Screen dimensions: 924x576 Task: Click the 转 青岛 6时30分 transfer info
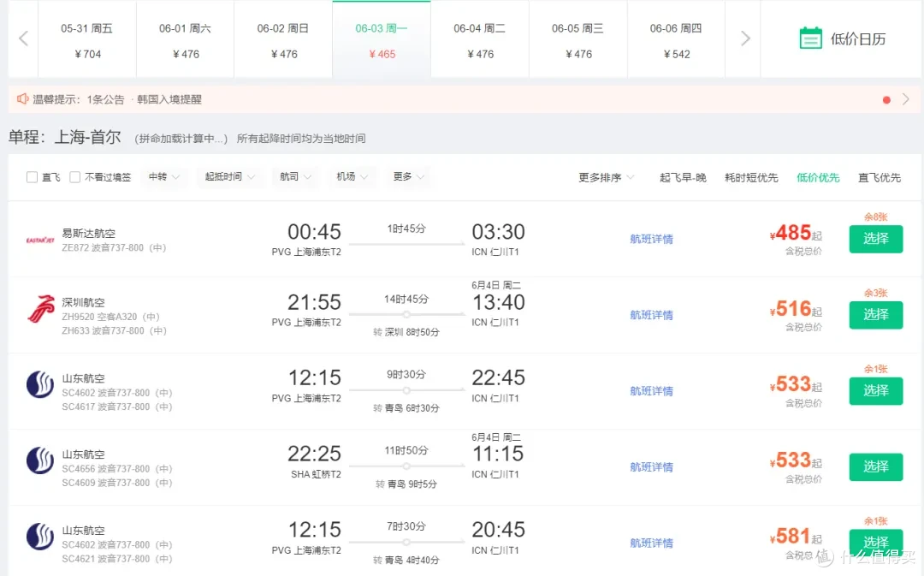406,408
